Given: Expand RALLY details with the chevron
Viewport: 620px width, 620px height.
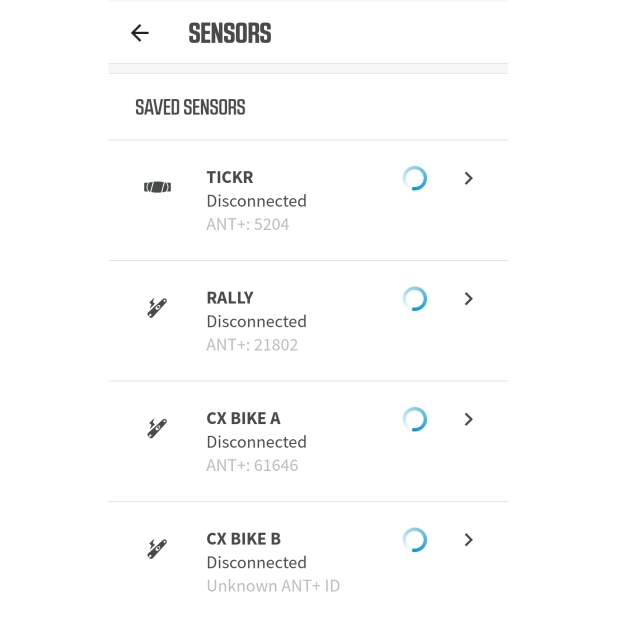Looking at the screenshot, I should [468, 299].
